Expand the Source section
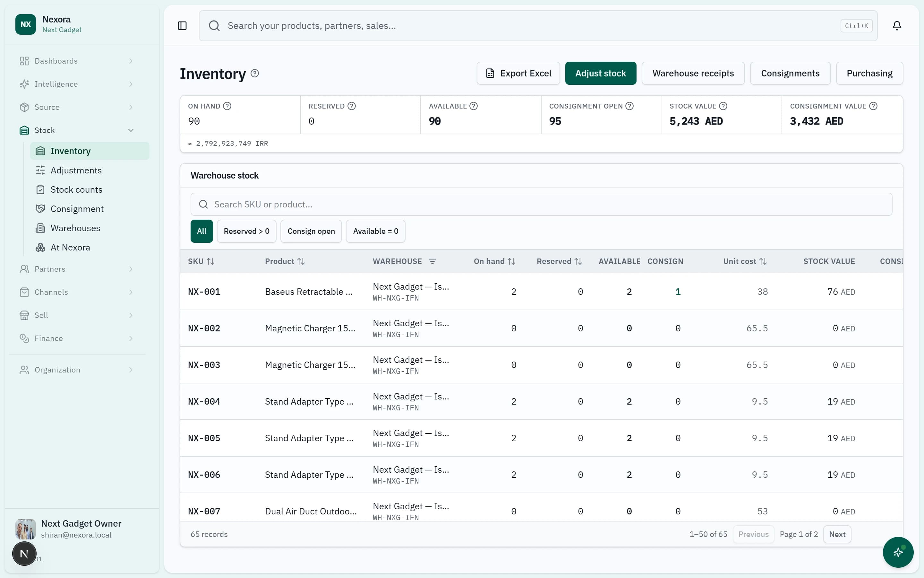 click(77, 108)
